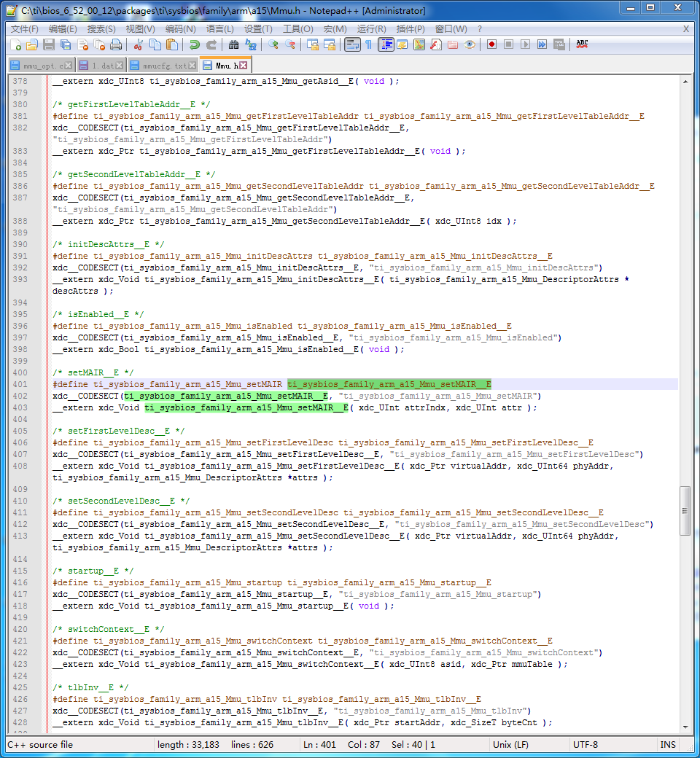Open the 编码(N) encoding menu
Screen dimensions: 700x758
[x=180, y=29]
